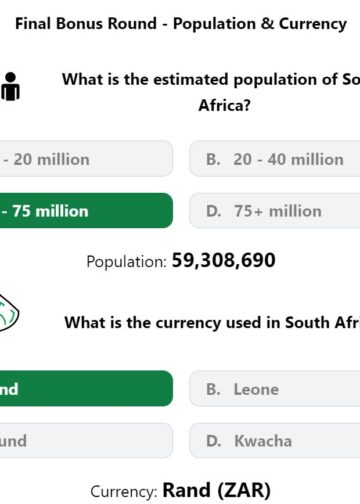Select currency answer D. Kwacha
The image size is (360, 504).
tap(275, 441)
